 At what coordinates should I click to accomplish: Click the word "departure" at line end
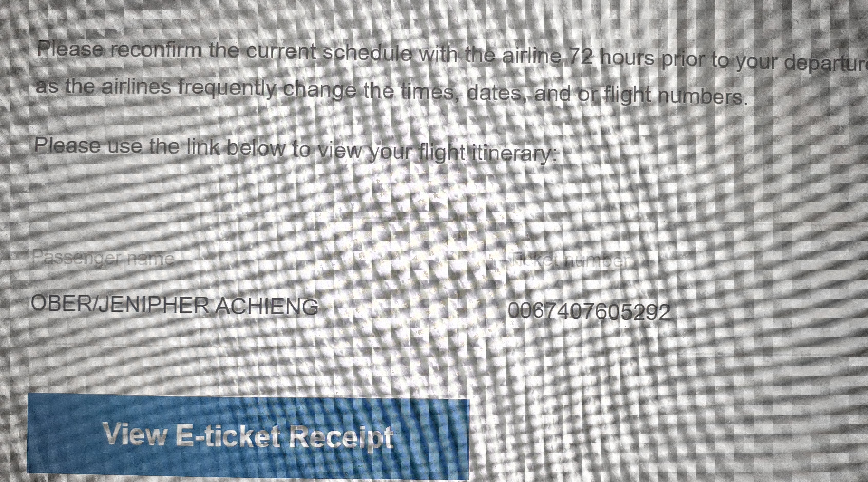click(826, 63)
